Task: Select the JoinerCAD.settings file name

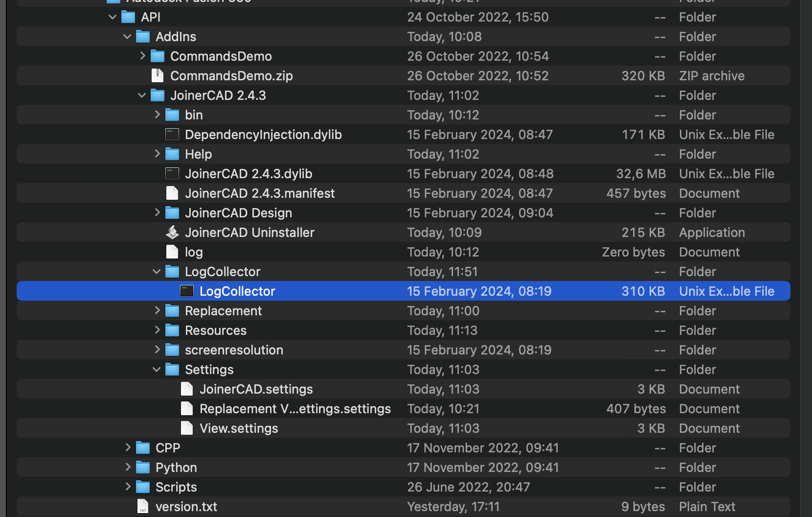Action: (x=256, y=389)
